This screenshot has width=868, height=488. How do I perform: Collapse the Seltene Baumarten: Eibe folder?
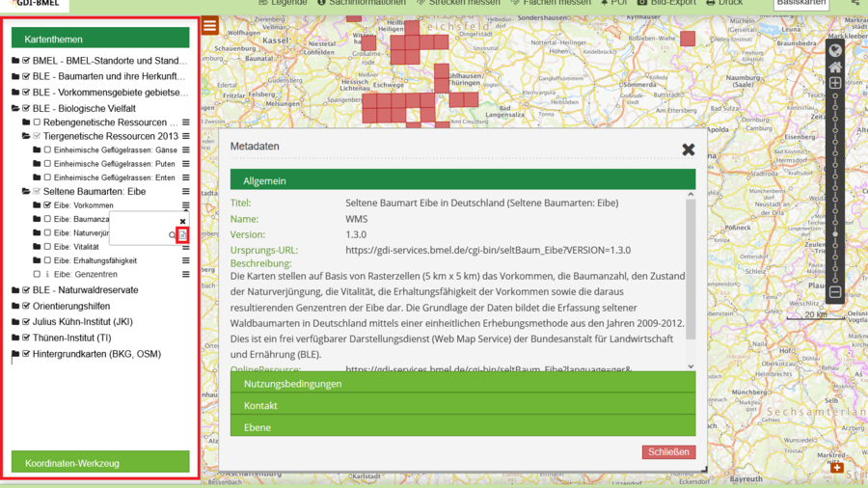coord(26,192)
